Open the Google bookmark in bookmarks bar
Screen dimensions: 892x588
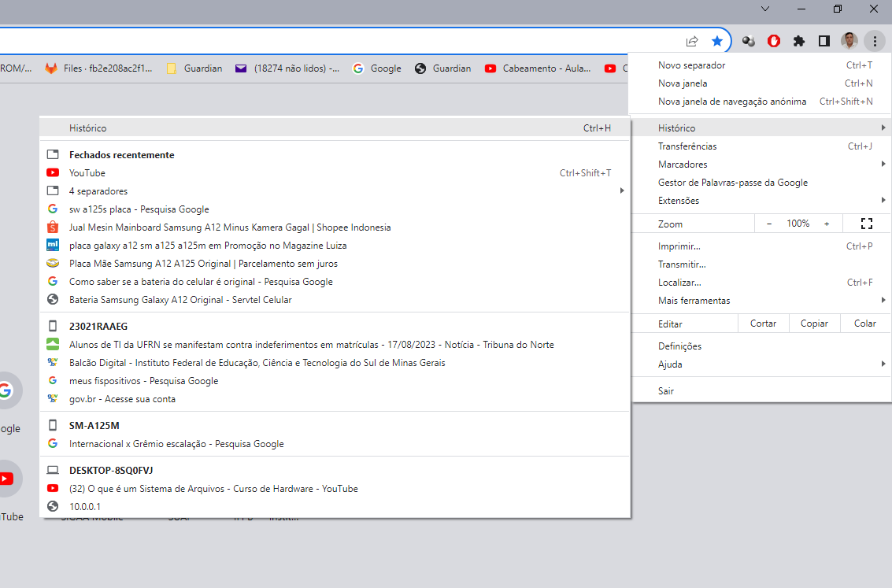coord(377,68)
